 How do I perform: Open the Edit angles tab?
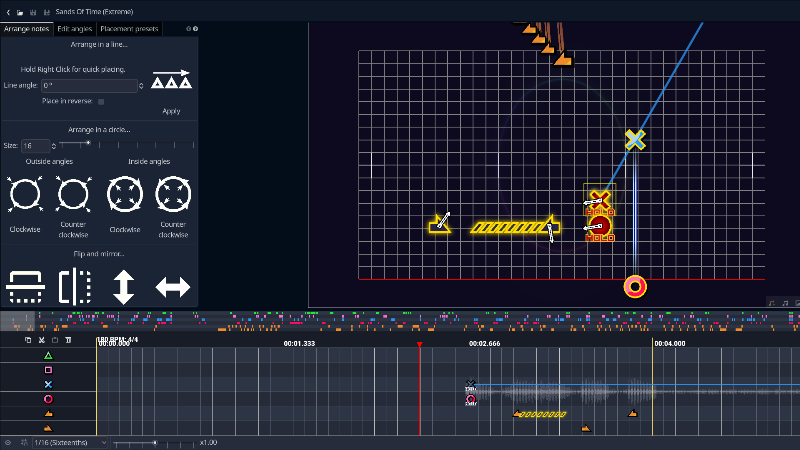click(74, 29)
